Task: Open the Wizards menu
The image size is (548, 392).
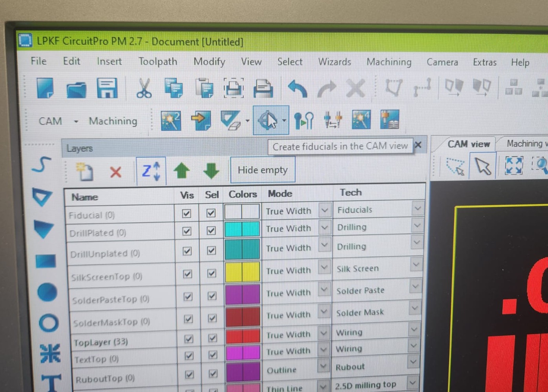Action: tap(335, 62)
